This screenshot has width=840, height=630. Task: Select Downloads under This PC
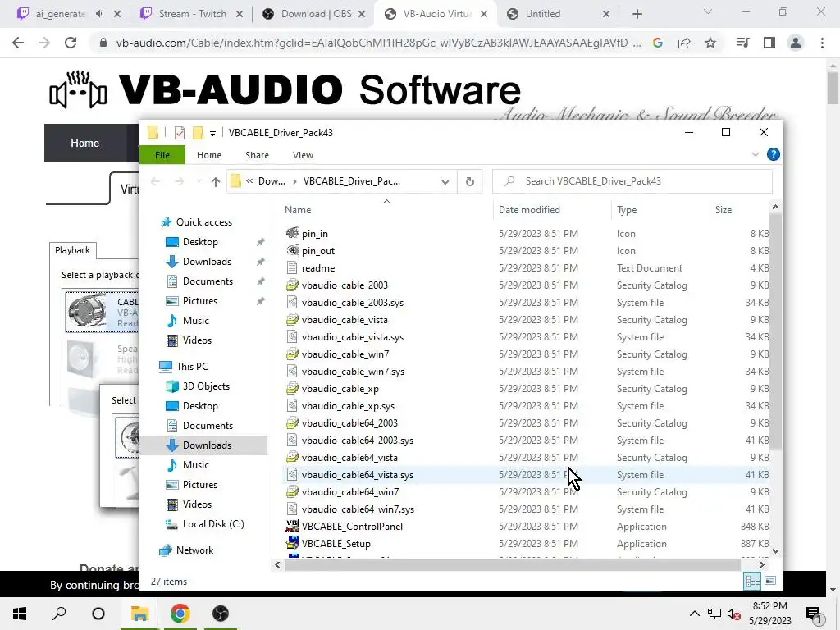[207, 445]
